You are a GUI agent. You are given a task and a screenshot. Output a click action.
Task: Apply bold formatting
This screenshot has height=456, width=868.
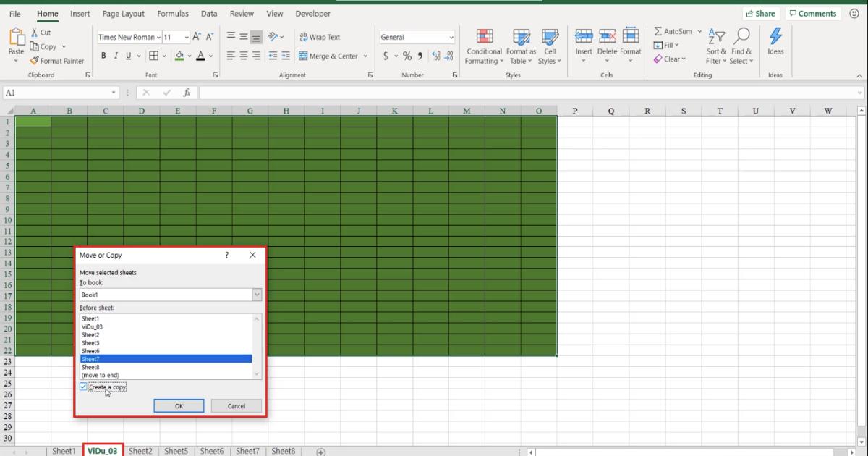[x=103, y=55]
